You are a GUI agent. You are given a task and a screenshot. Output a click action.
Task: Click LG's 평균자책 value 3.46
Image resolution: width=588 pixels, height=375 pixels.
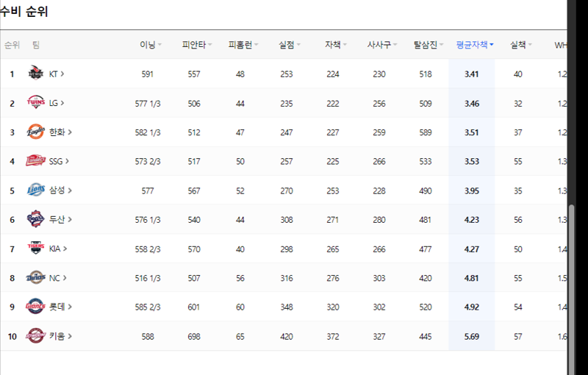pos(471,104)
